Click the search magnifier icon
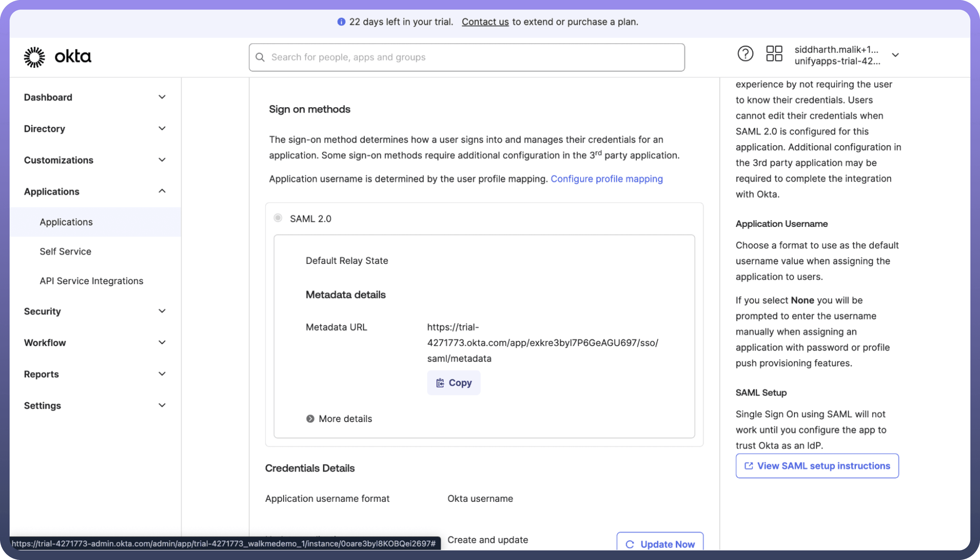The width and height of the screenshot is (980, 560). pos(260,57)
